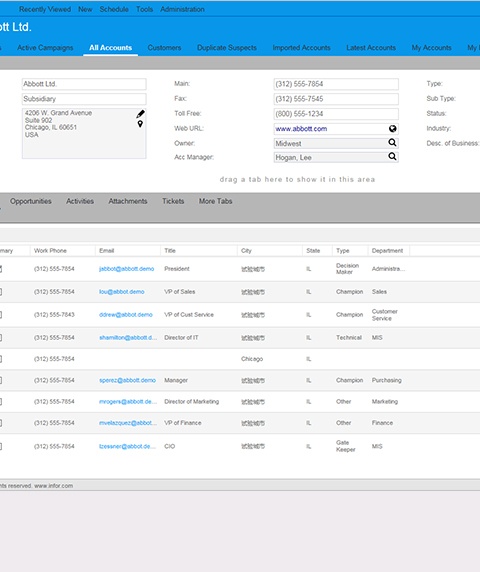Viewport: 480px width, 572px height.
Task: Sort by City column header
Action: (246, 251)
